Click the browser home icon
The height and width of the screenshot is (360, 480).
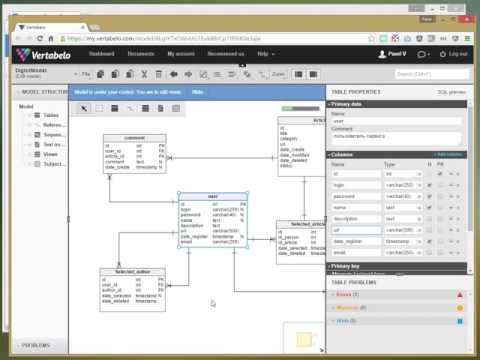(x=51, y=39)
